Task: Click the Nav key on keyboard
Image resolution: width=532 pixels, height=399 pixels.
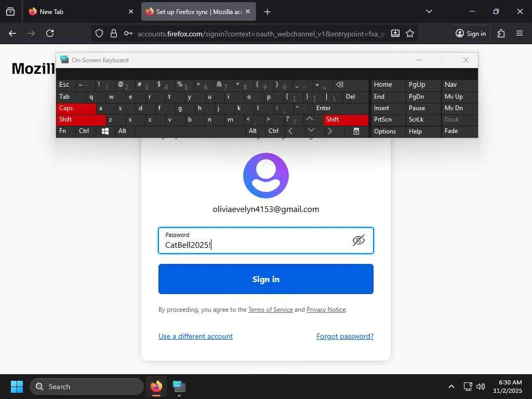Action: [459, 85]
